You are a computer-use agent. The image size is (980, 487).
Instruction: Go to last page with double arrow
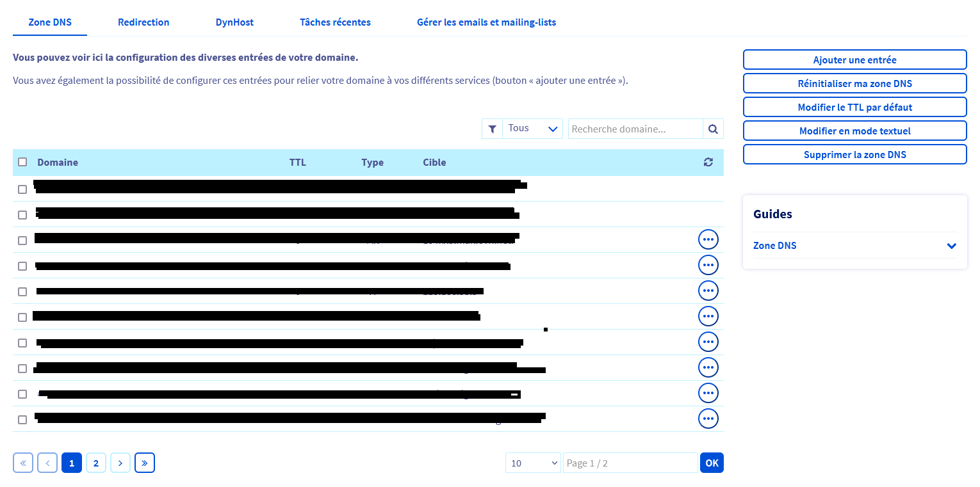[x=145, y=463]
